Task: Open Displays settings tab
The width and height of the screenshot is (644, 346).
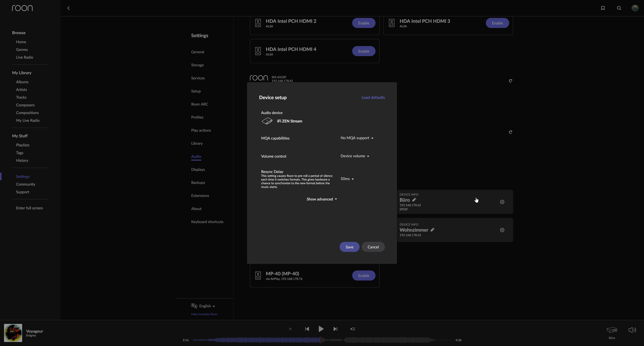Action: point(198,169)
